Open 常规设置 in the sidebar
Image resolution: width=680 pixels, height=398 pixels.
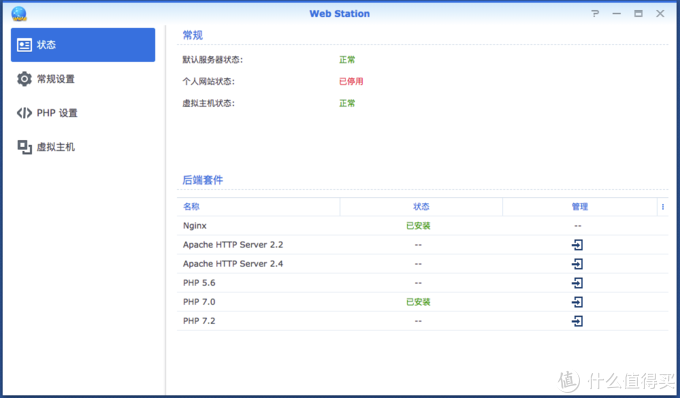point(83,79)
